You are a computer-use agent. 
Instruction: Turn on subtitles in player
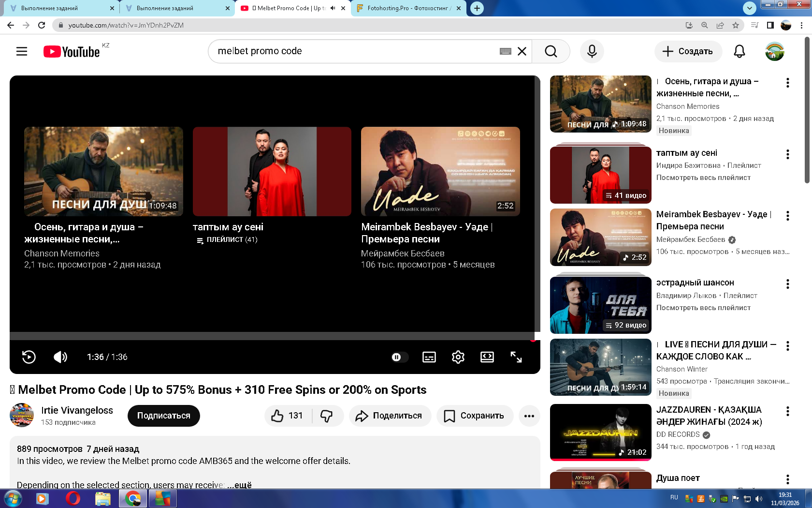[x=429, y=357]
